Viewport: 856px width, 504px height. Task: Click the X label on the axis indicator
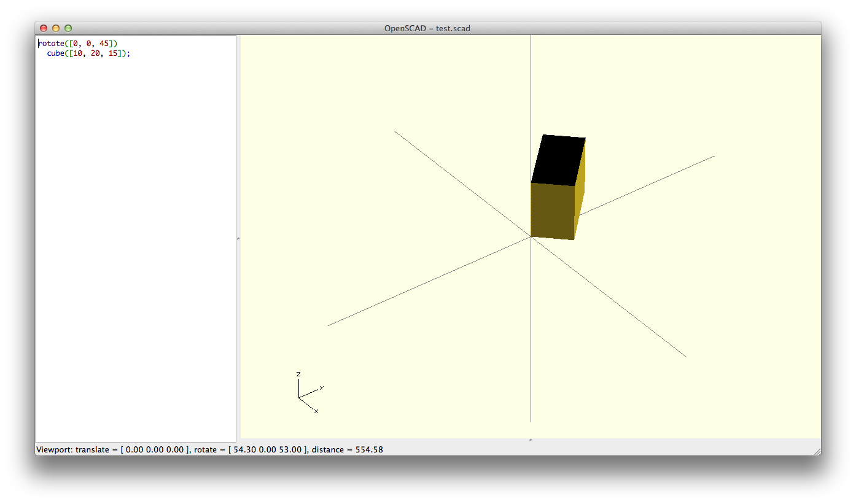316,411
